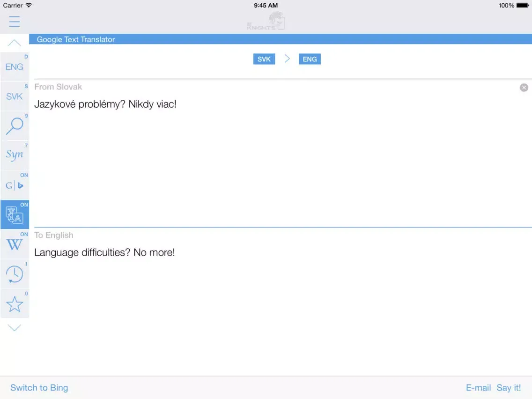This screenshot has height=399, width=532.
Task: Swap languages using the arrow between SVK and ENG
Action: tap(287, 59)
